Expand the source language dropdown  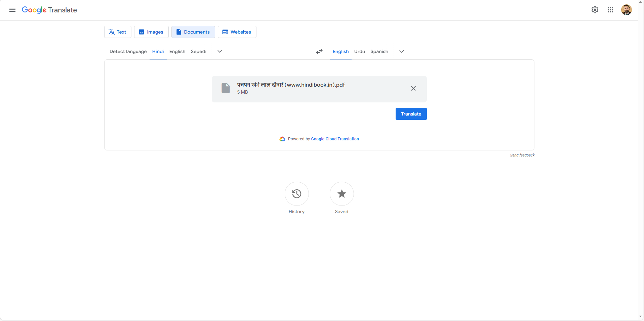[220, 51]
